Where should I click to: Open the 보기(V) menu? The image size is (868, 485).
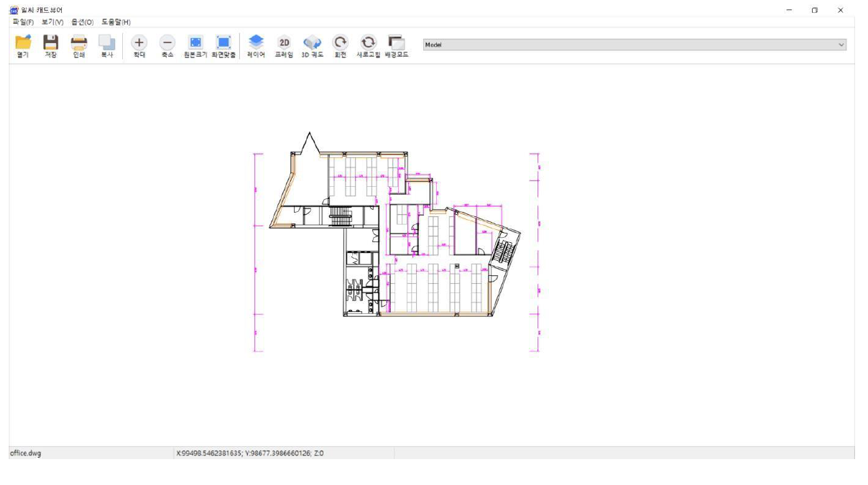click(x=52, y=22)
